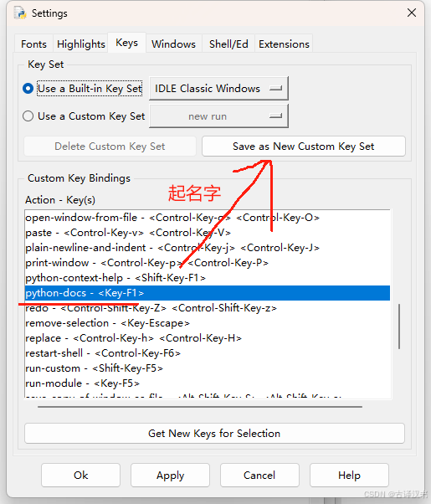Select python-context-help binding row
This screenshot has height=504, width=431.
coord(208,278)
